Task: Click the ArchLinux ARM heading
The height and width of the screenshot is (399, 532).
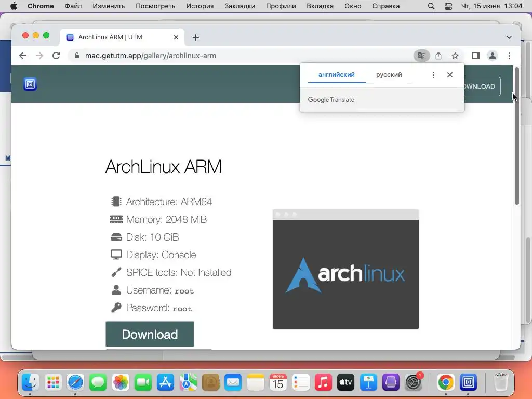Action: [163, 167]
